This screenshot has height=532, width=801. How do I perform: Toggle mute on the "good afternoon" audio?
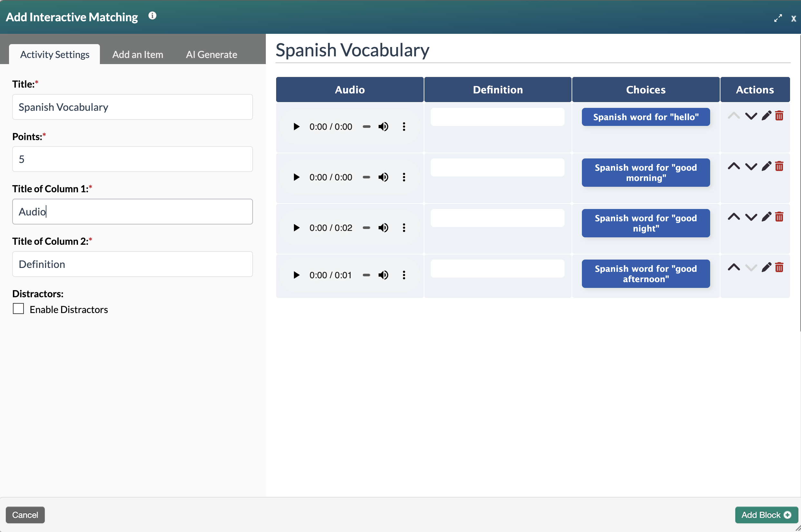pyautogui.click(x=383, y=275)
